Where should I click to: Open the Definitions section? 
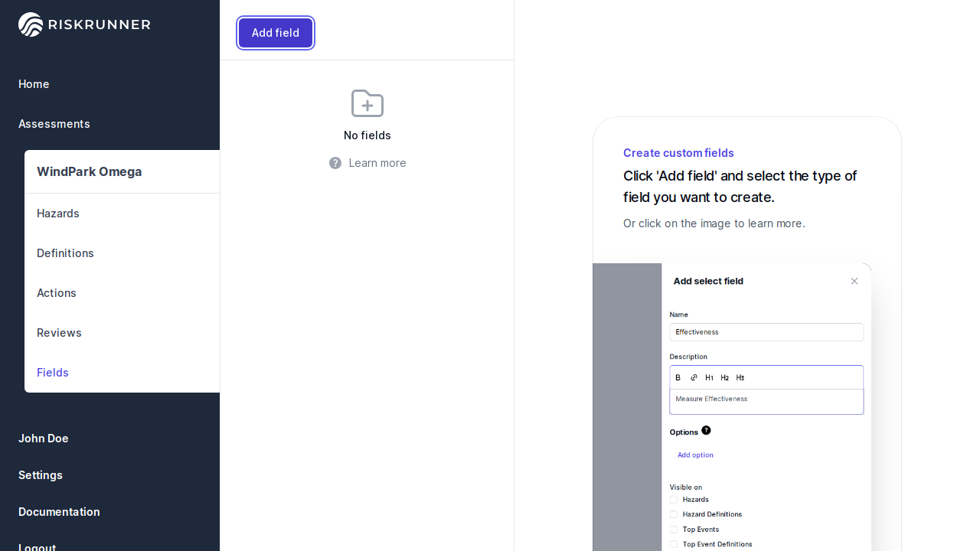(x=65, y=253)
